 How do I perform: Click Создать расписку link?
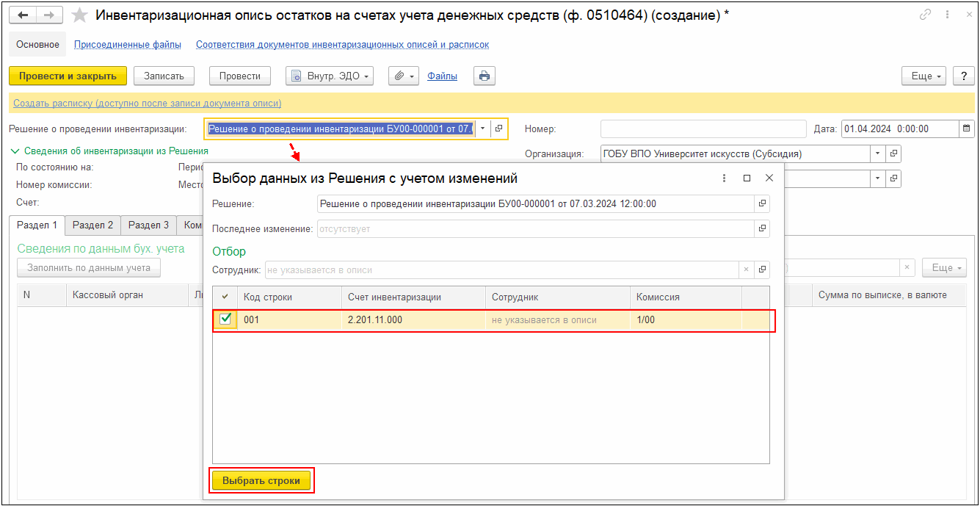pyautogui.click(x=147, y=103)
